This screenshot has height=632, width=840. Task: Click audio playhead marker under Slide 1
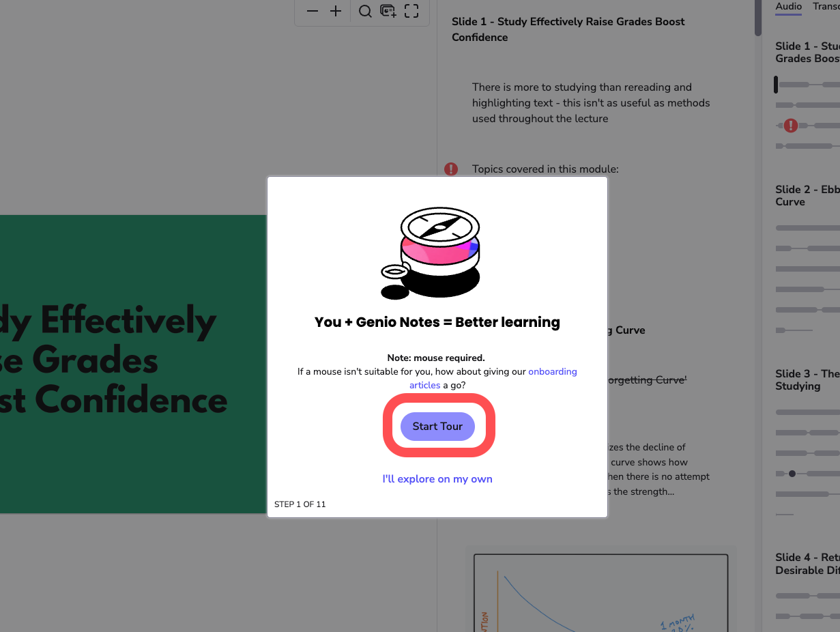point(776,85)
